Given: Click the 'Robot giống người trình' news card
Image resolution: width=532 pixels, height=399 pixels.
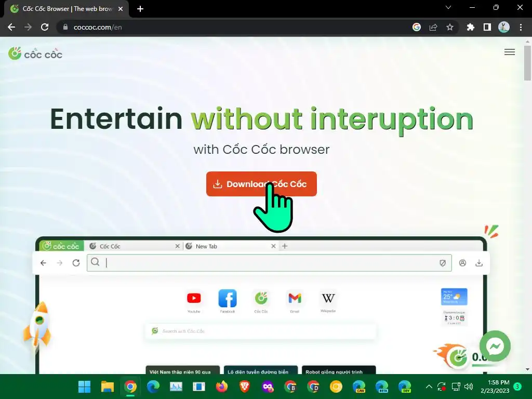Looking at the screenshot, I should [x=339, y=370].
